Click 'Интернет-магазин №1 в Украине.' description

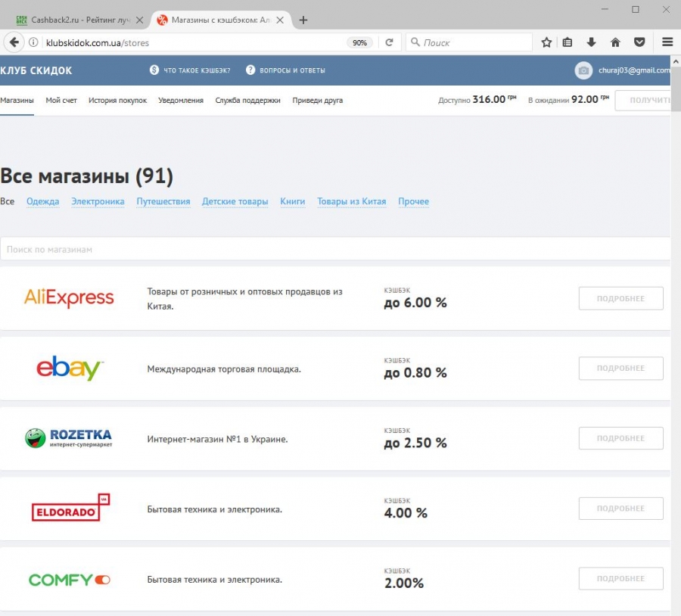click(x=218, y=439)
